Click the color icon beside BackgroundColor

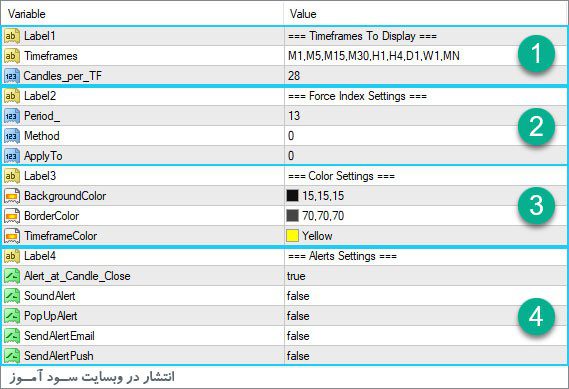pyautogui.click(x=12, y=196)
